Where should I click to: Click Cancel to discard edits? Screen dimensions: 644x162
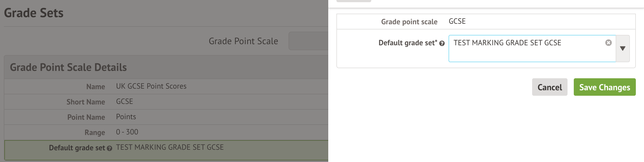[x=550, y=87]
